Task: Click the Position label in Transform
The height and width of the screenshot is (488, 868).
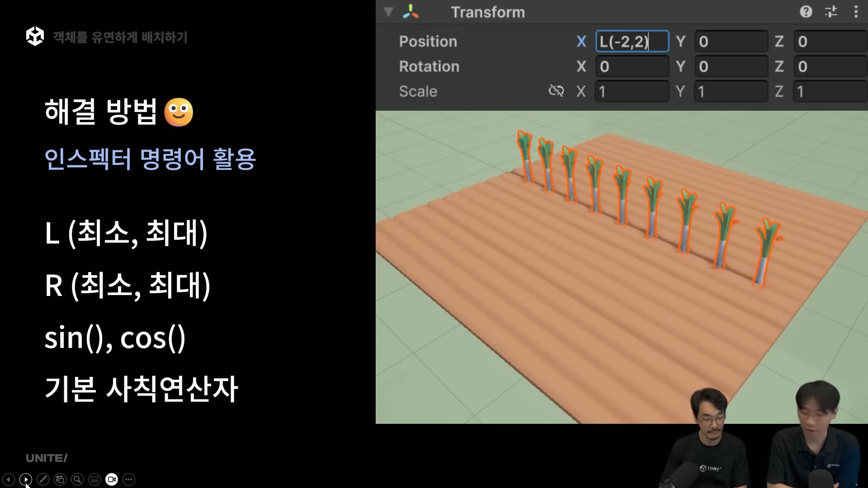Action: tap(428, 42)
